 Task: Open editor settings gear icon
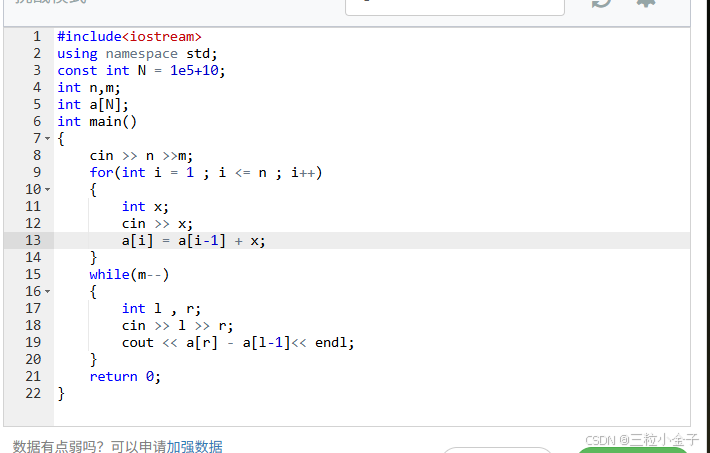pyautogui.click(x=646, y=2)
